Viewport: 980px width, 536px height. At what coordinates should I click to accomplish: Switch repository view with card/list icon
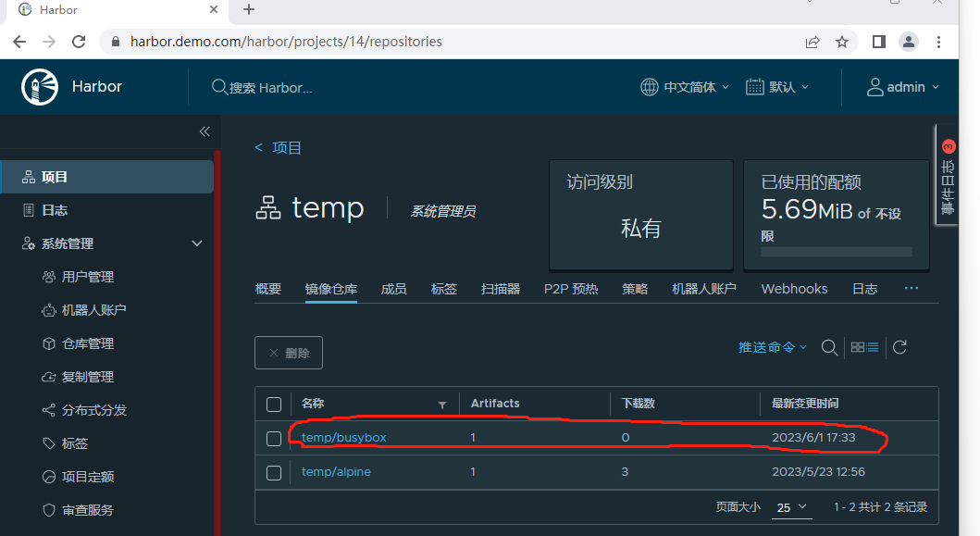865,347
